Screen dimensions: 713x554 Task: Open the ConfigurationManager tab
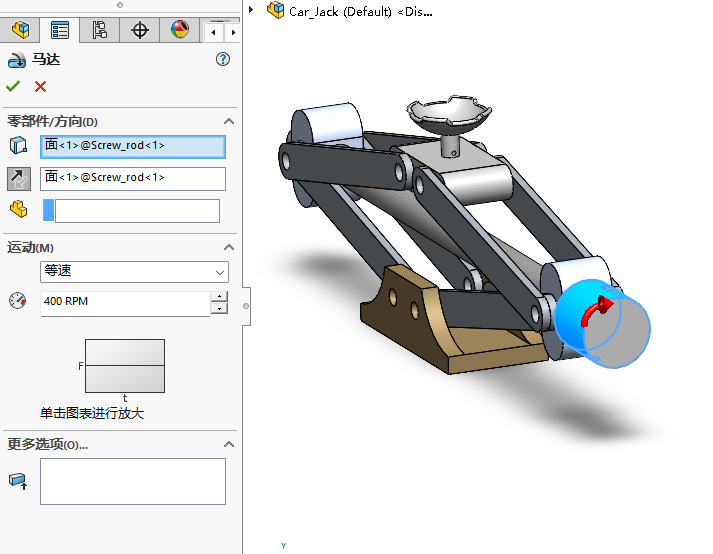tap(99, 30)
